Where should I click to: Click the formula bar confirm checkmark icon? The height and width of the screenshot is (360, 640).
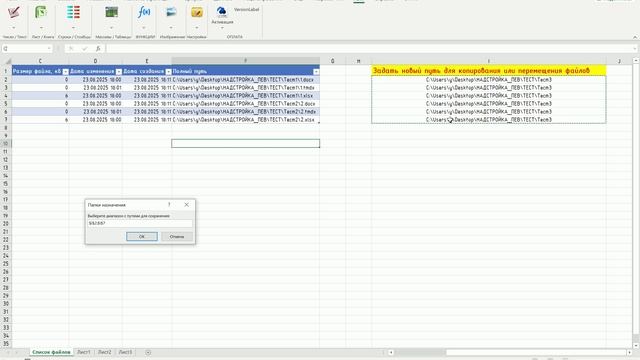point(84,49)
